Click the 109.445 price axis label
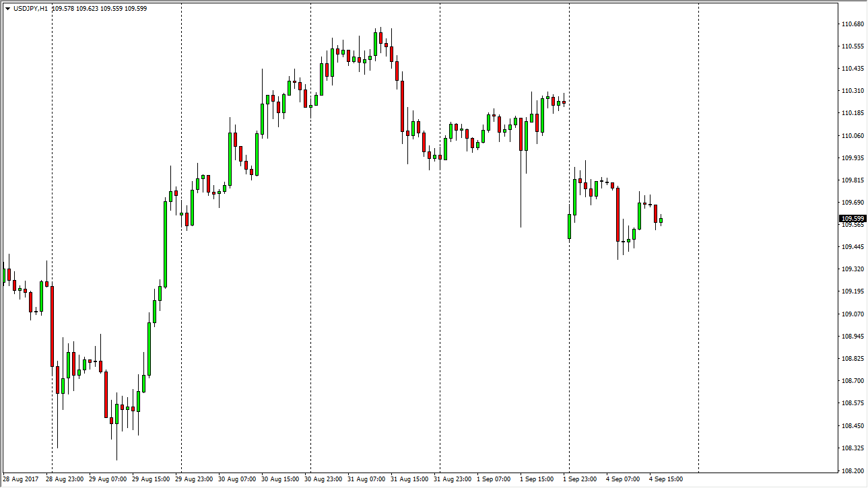This screenshot has height=488, width=868. point(852,247)
